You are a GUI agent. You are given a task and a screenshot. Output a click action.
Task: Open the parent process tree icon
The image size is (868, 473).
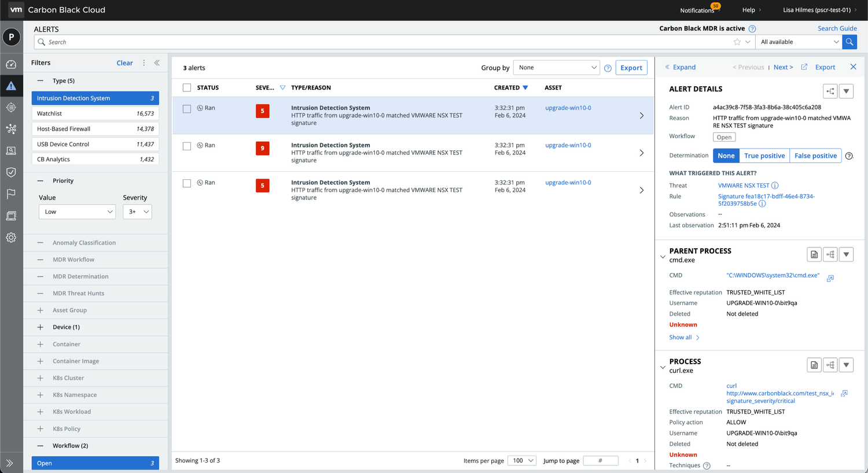point(830,254)
